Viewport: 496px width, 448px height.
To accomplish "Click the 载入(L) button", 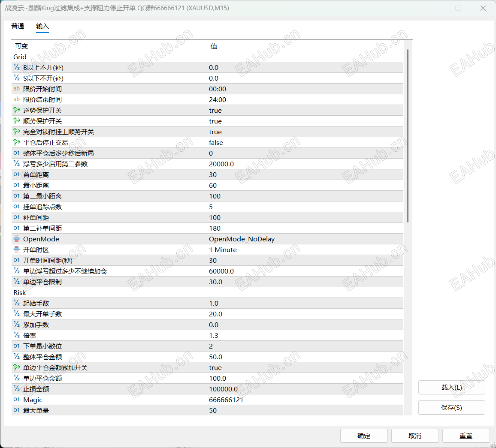I will pyautogui.click(x=451, y=387).
